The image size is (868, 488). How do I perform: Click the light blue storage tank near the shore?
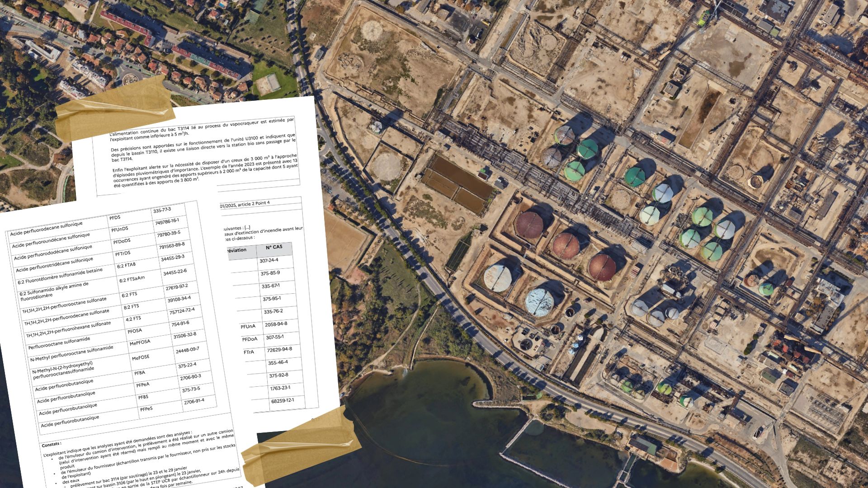pos(540,302)
